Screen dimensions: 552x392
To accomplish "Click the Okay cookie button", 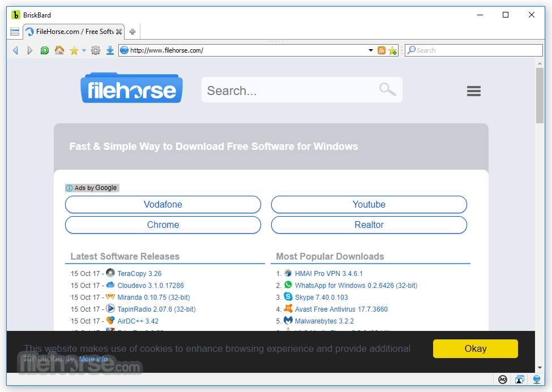I will (475, 348).
